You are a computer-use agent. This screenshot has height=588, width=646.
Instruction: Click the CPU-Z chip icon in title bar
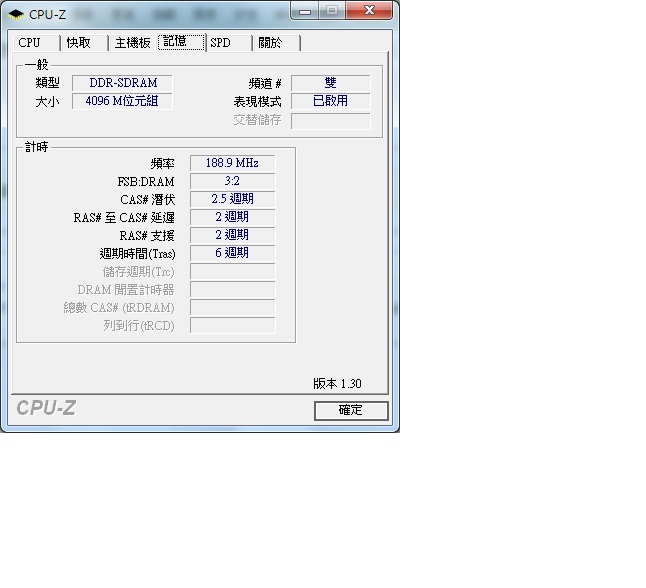click(x=16, y=15)
